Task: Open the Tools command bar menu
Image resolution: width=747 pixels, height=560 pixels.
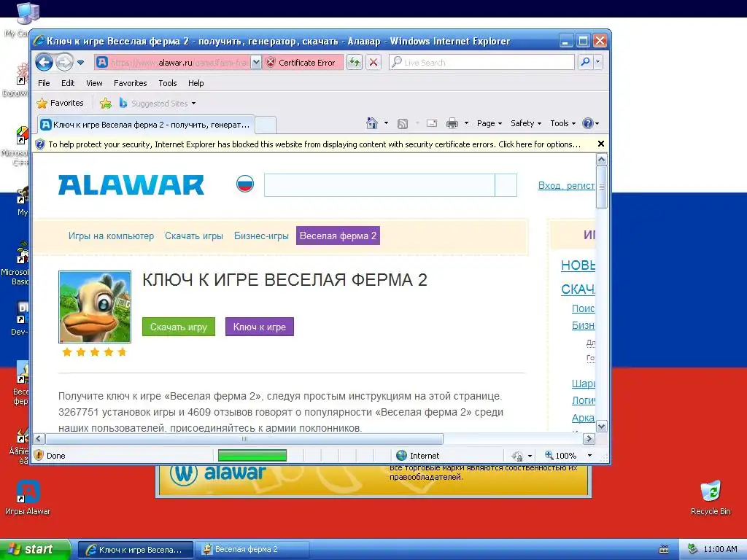Action: [x=562, y=123]
